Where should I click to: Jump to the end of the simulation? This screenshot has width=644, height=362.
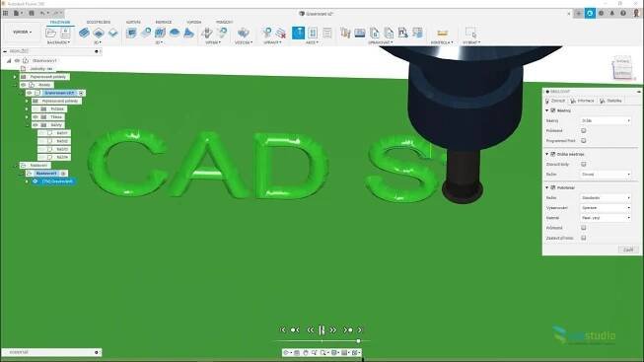click(360, 330)
